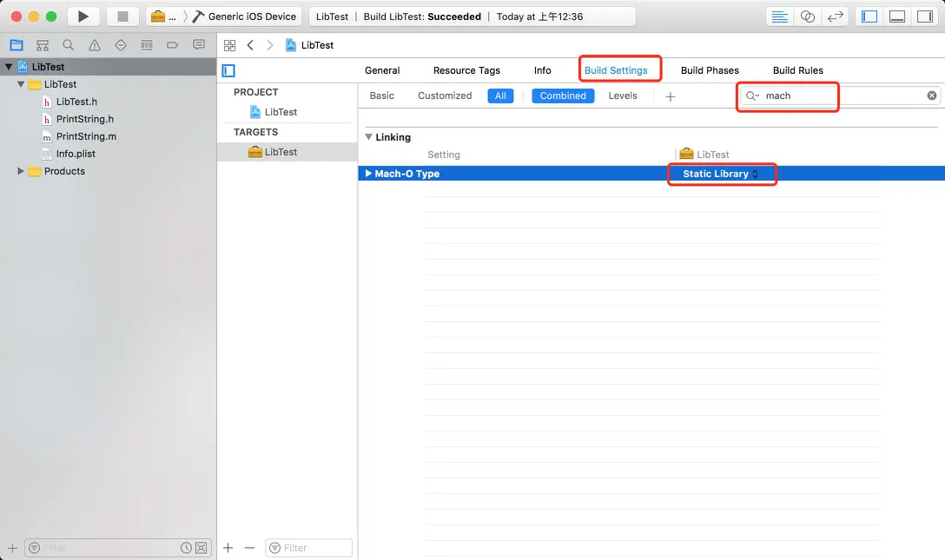
Task: Collapse the LibTest group folder
Action: pos(21,84)
